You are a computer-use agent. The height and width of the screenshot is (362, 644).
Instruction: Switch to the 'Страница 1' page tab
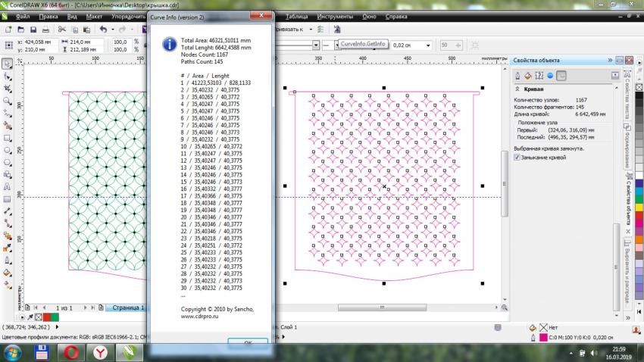(127, 308)
